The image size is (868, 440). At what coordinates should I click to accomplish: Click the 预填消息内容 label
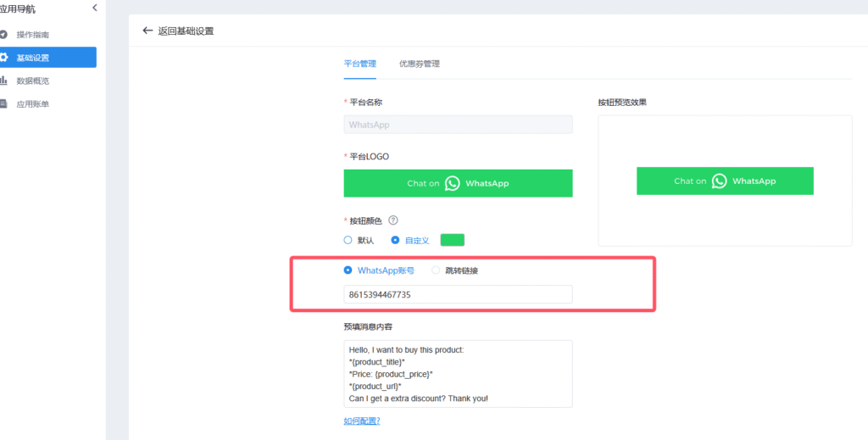coord(368,327)
